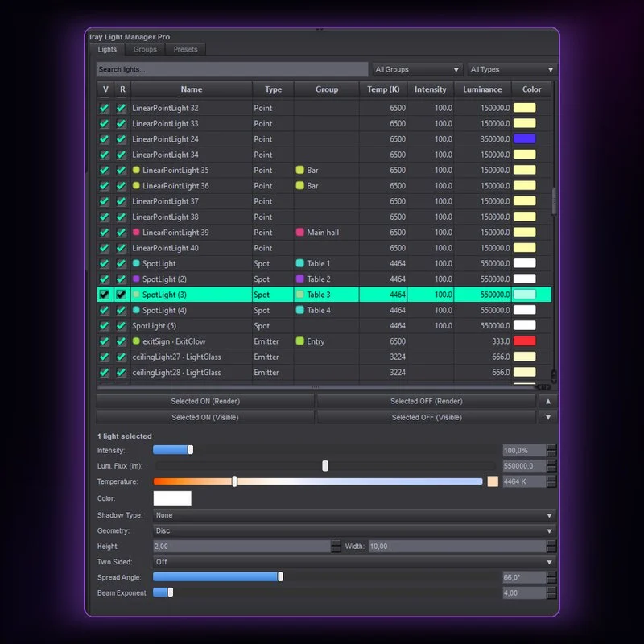The height and width of the screenshot is (644, 644).
Task: Click the Height value field
Action: click(242, 547)
